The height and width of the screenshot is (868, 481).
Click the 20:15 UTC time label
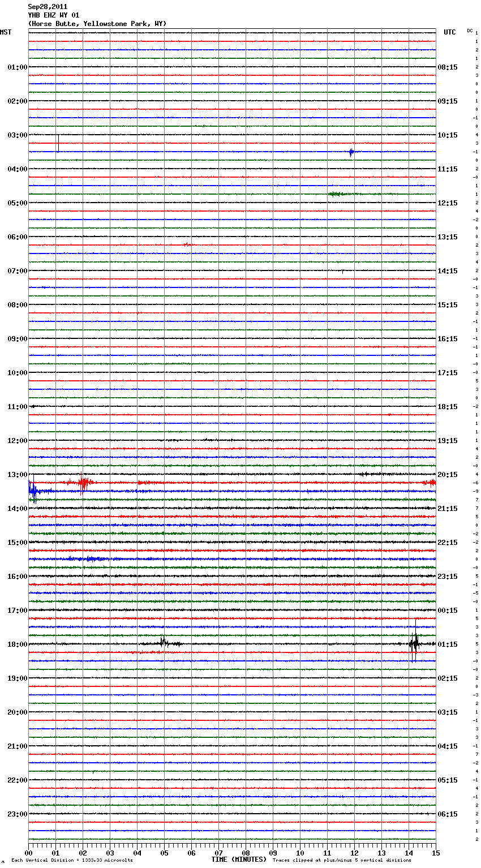(448, 475)
